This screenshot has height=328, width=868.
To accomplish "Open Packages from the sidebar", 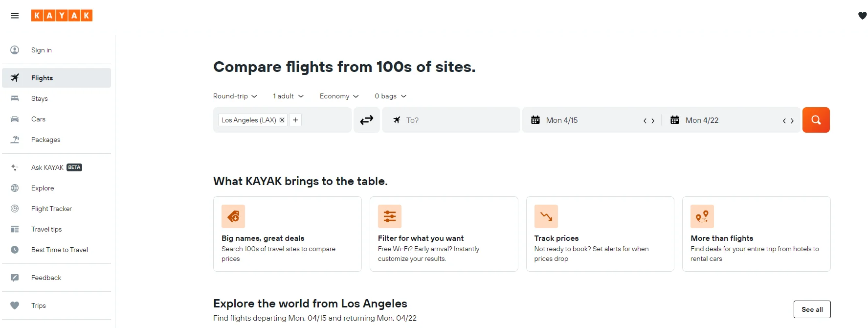I will pyautogui.click(x=56, y=140).
